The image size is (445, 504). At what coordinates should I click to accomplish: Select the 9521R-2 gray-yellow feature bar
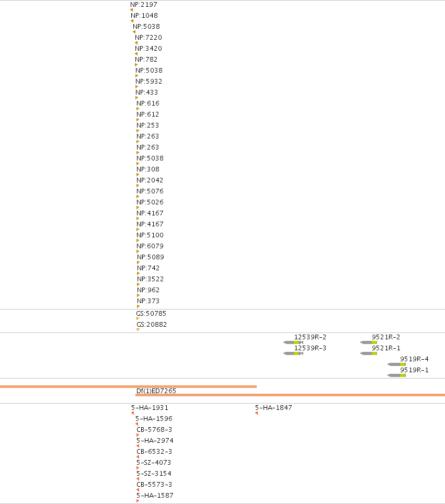pos(369,342)
